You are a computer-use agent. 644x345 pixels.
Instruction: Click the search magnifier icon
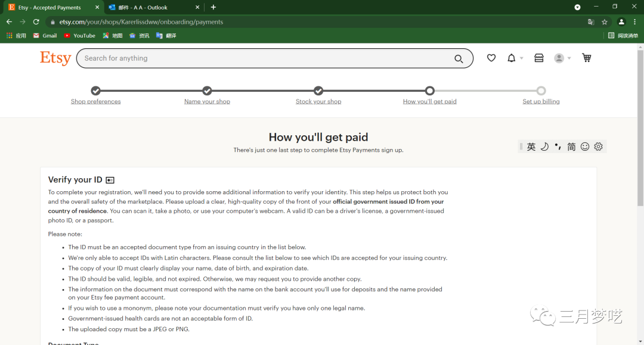[x=458, y=58]
